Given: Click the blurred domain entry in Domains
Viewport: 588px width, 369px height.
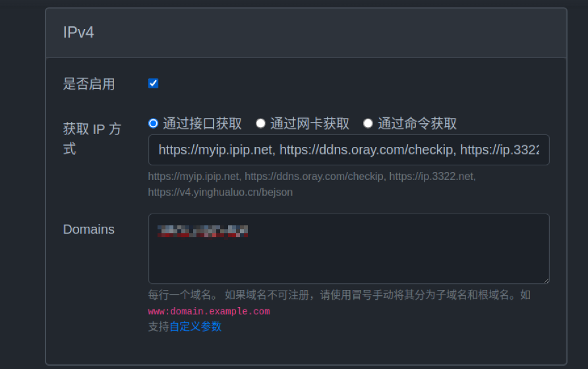Looking at the screenshot, I should click(x=203, y=231).
